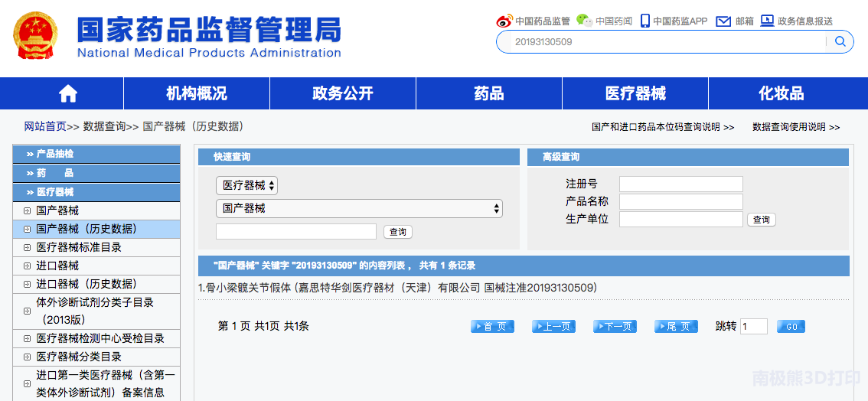Click the 政务信息报送 monitor icon
This screenshot has height=401, width=868.
tap(767, 21)
